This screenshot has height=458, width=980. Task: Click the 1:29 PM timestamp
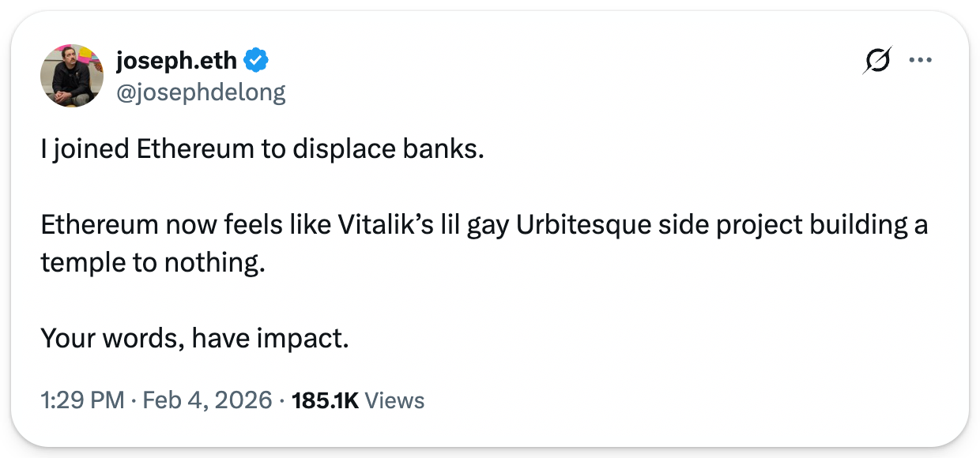point(82,400)
